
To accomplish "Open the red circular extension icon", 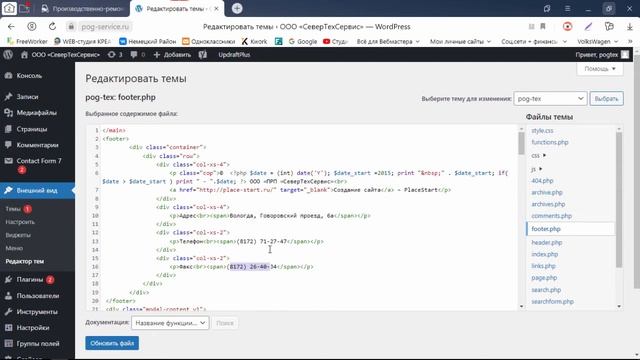I will 567,27.
